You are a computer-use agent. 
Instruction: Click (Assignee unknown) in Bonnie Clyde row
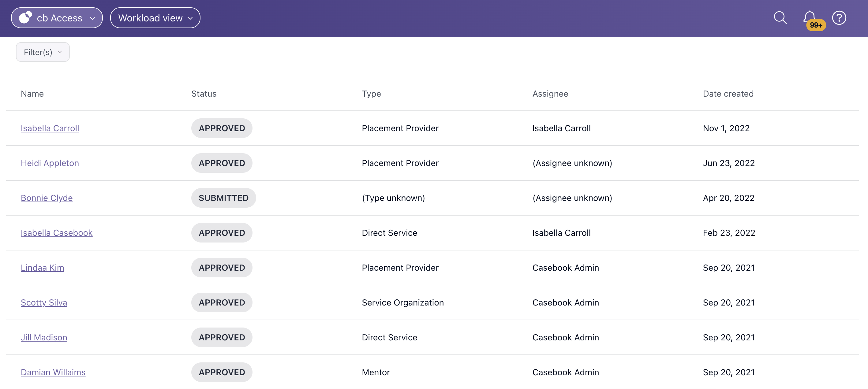point(572,198)
